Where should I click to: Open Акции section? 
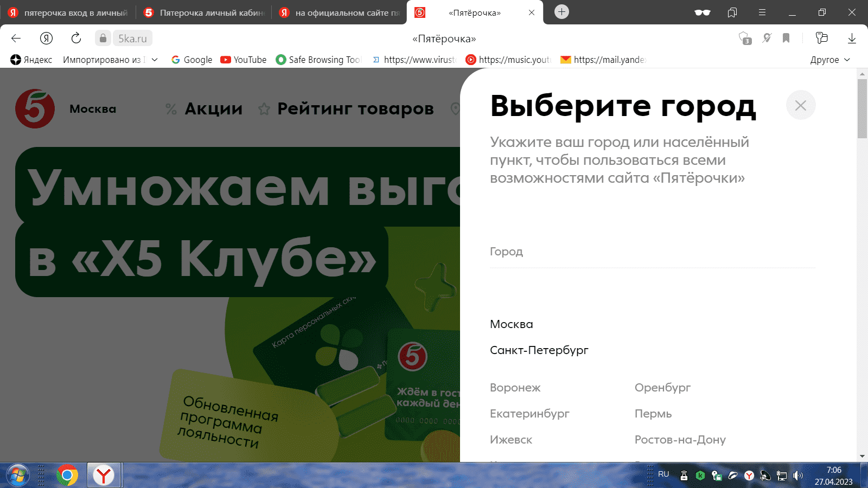204,109
